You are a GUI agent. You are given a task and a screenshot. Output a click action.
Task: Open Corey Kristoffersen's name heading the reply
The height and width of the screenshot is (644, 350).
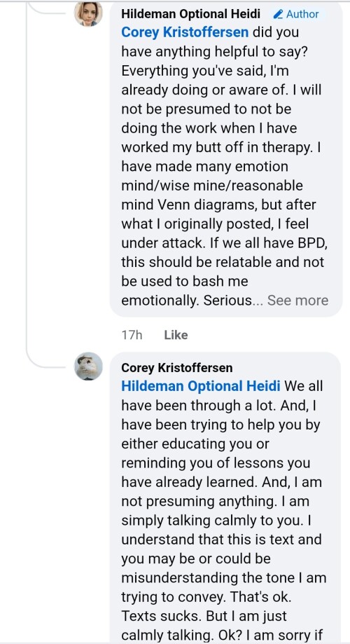(x=177, y=368)
